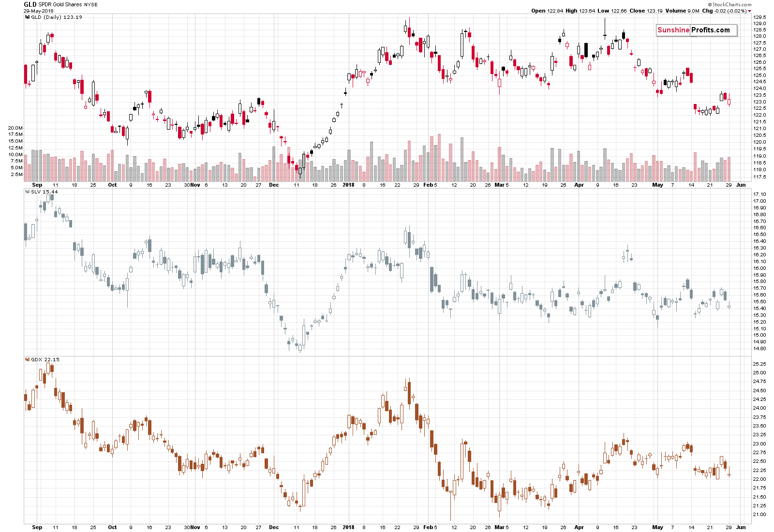The height and width of the screenshot is (532, 774).
Task: Select the 'SPDR Gold Shares NYSE' text
Action: [x=68, y=4]
